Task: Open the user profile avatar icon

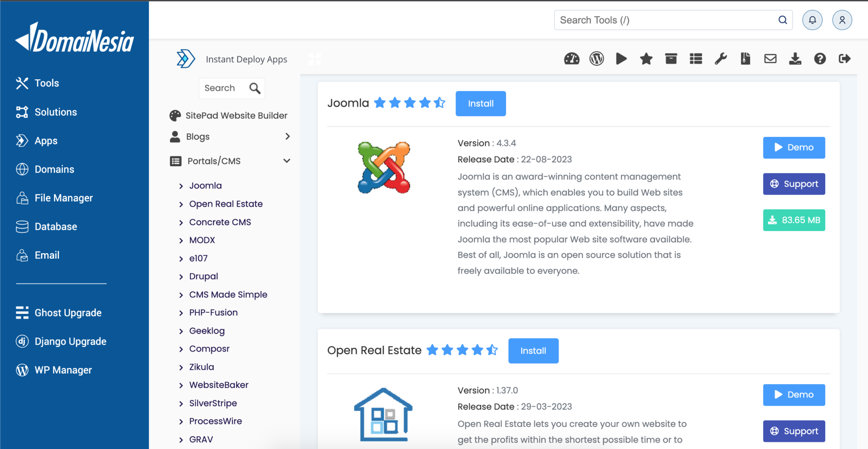Action: pos(842,20)
